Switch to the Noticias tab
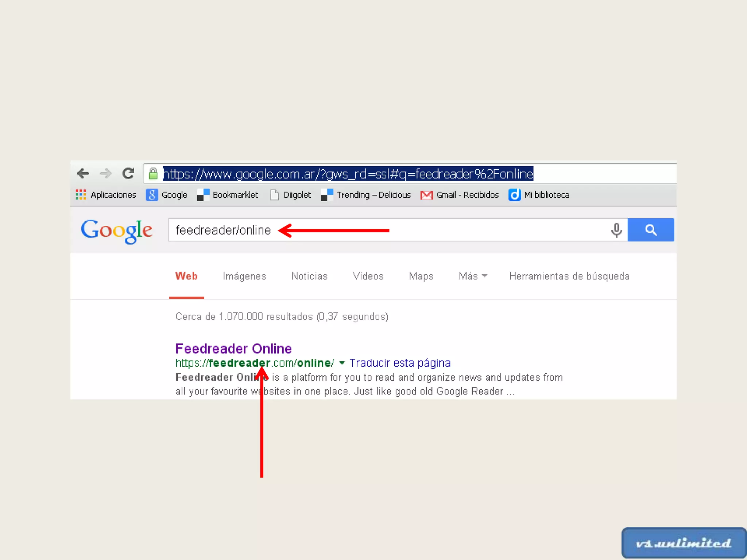 pos(309,276)
